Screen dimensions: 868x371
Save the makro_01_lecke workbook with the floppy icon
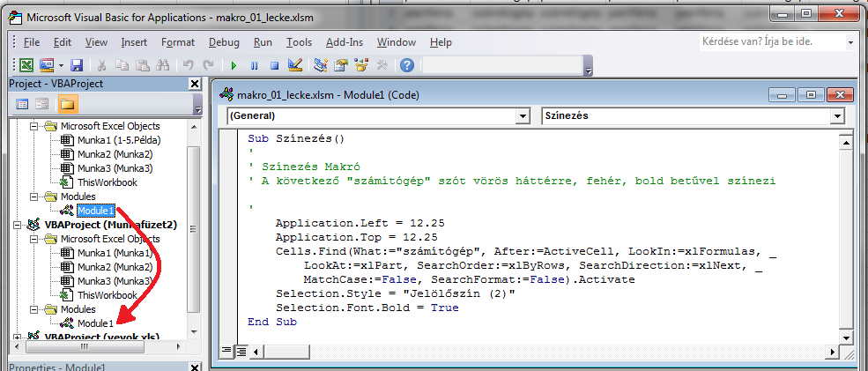pyautogui.click(x=77, y=65)
